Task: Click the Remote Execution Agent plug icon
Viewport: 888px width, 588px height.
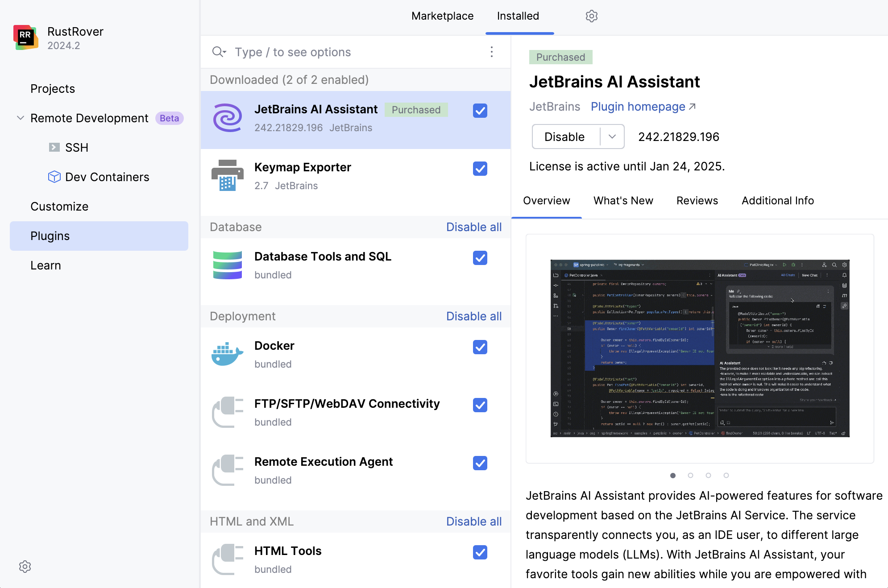Action: coord(228,470)
